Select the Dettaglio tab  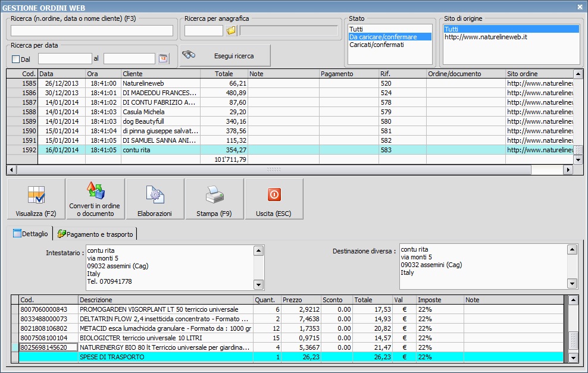tap(30, 234)
